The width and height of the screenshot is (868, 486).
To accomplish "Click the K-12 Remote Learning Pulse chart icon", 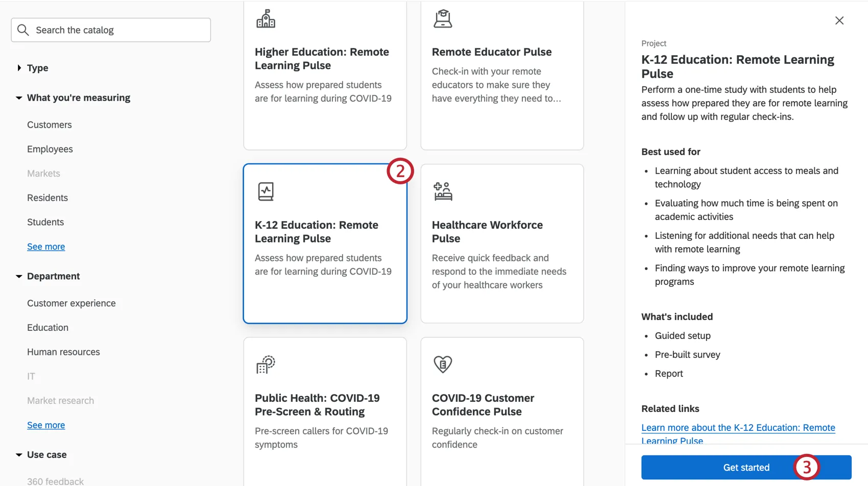I will 266,191.
